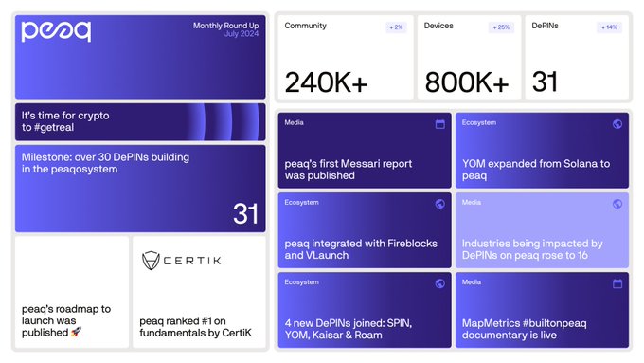The image size is (644, 363).
Task: Click 'Ecosystem' label on Fireblocks card
Action: (301, 202)
